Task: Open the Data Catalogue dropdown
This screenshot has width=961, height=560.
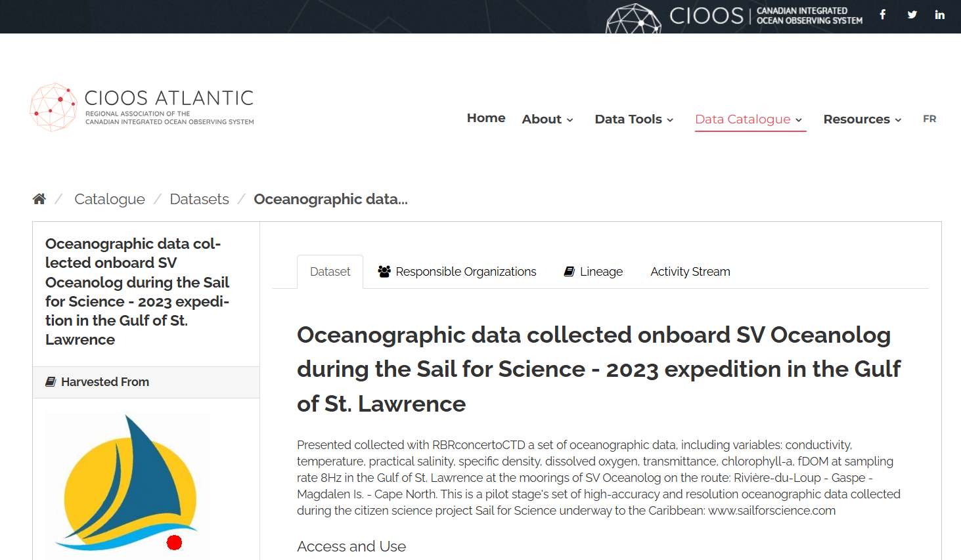Action: point(749,119)
